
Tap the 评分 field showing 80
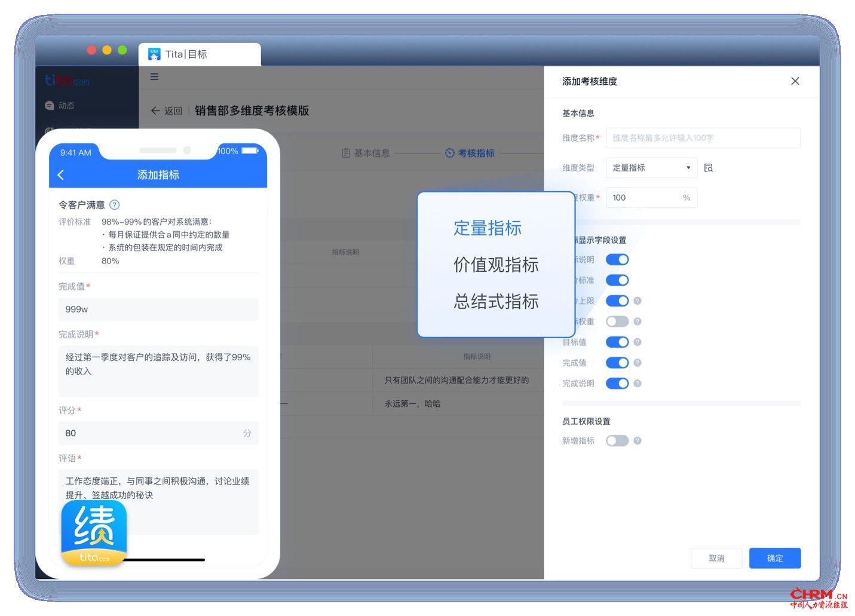coord(158,433)
